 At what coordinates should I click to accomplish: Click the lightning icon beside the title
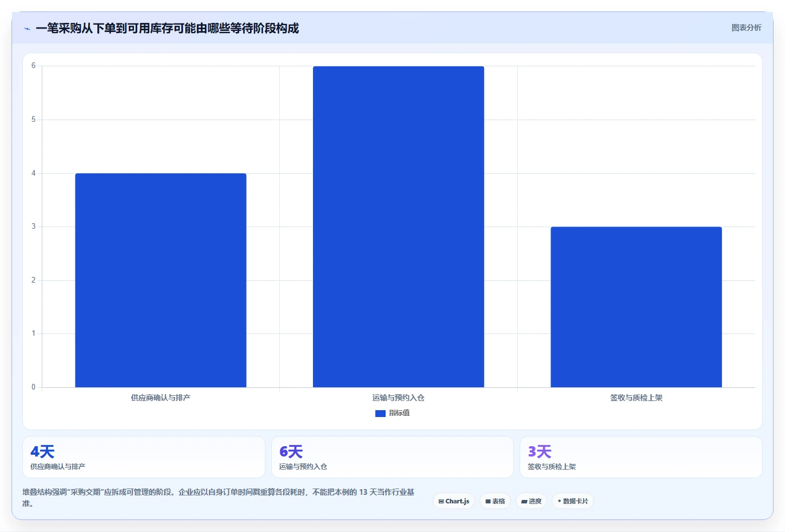tap(27, 29)
